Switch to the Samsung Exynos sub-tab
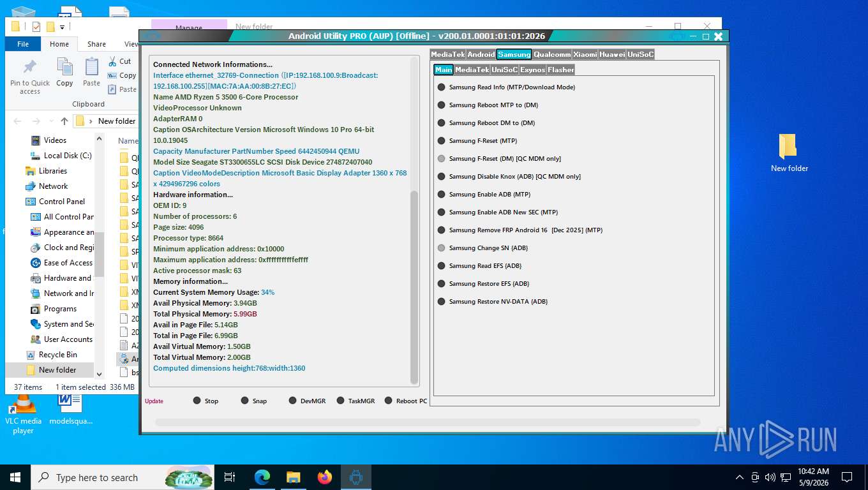 tap(532, 70)
